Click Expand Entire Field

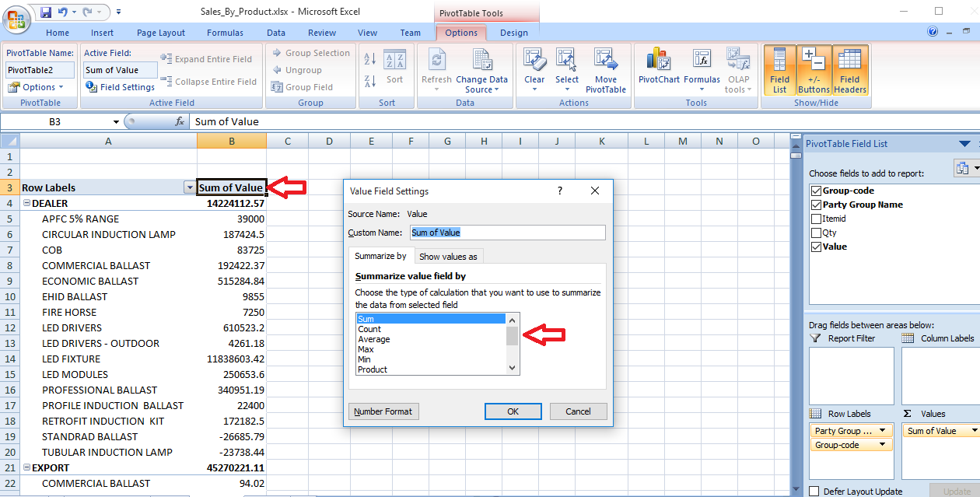(x=206, y=59)
